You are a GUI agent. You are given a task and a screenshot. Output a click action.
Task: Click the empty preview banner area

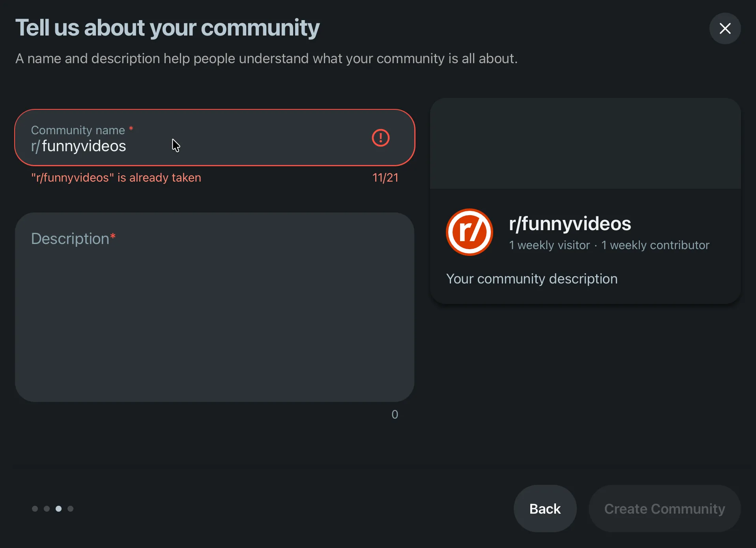click(586, 143)
